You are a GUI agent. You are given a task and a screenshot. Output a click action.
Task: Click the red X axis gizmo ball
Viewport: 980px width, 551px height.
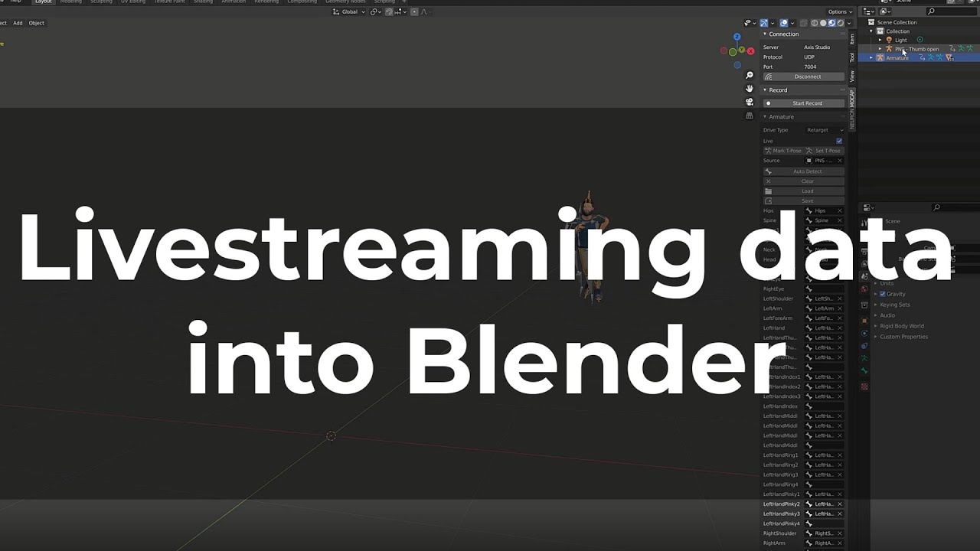tap(750, 51)
